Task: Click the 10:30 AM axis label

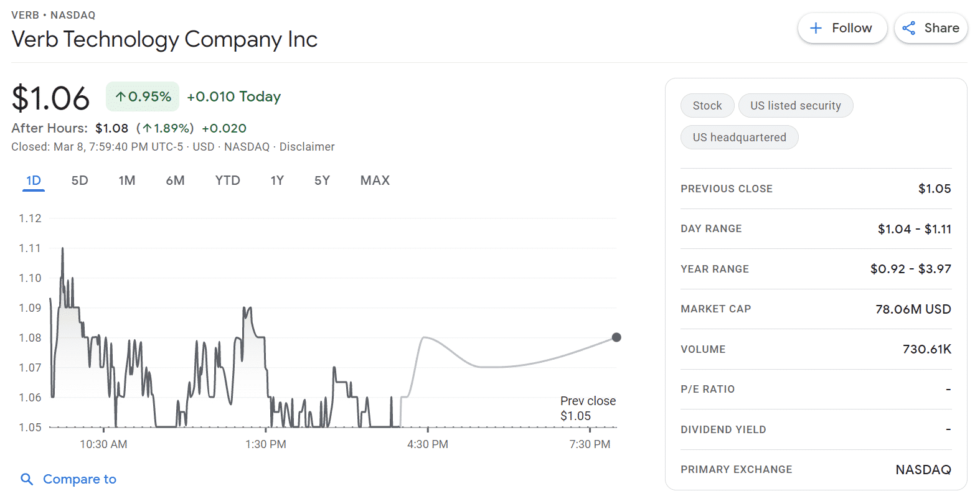Action: [103, 444]
